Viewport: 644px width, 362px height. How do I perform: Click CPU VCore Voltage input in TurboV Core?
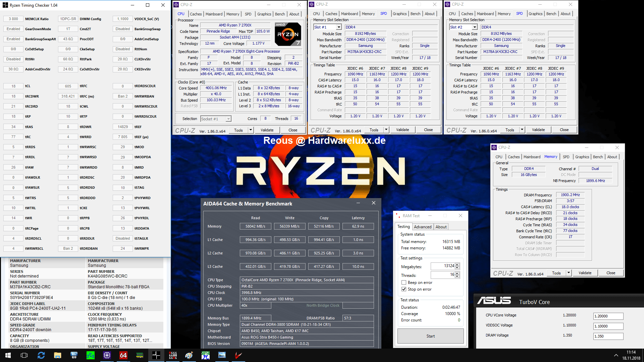pyautogui.click(x=608, y=316)
